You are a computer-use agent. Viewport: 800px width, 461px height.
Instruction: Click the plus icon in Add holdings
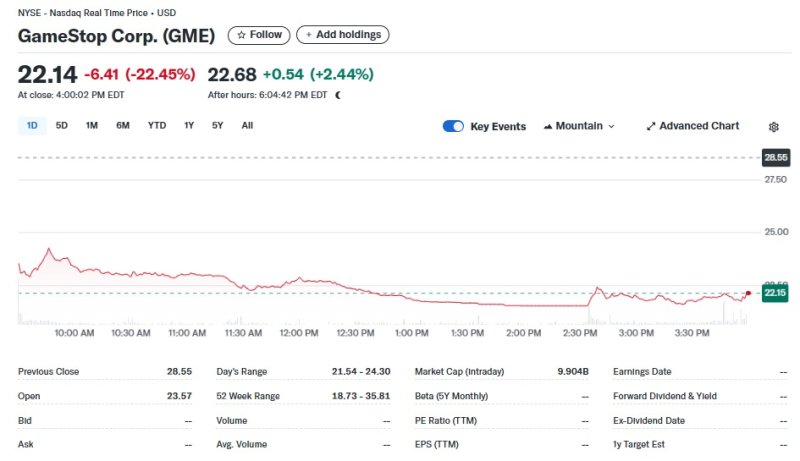click(308, 35)
